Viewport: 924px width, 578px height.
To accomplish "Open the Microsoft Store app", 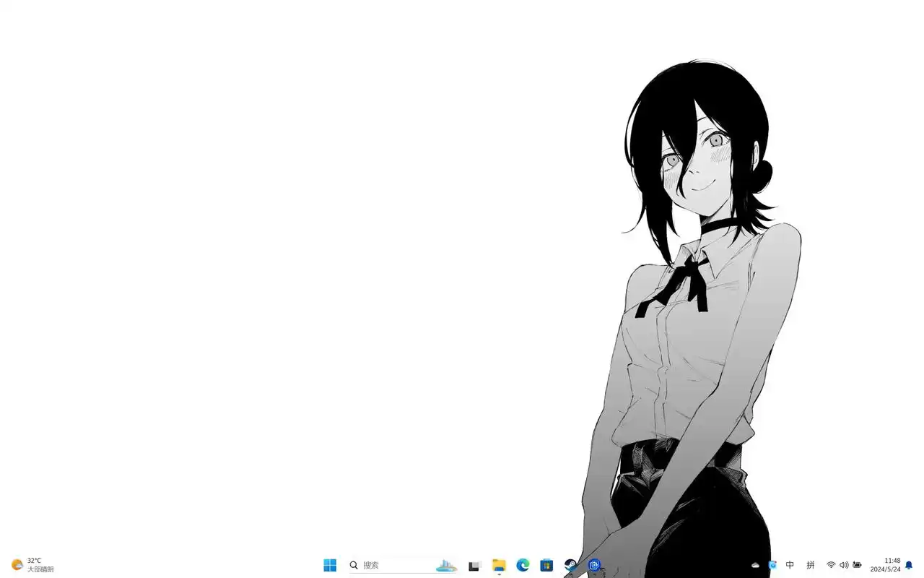I will point(546,565).
